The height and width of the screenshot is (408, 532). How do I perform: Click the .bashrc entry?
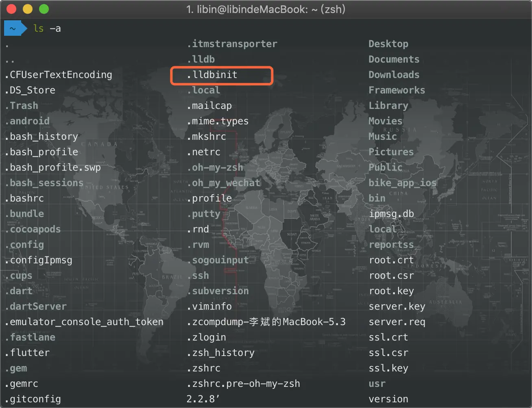click(x=24, y=198)
